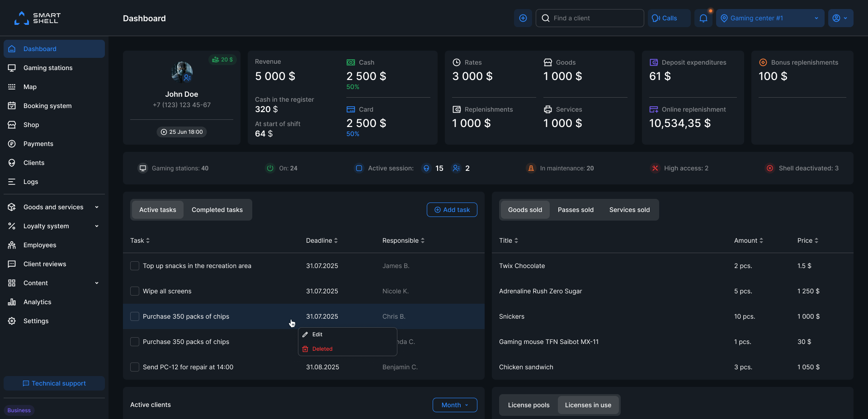Viewport: 868px width, 419px height.
Task: Sort the table by the Deadline column
Action: click(x=321, y=240)
